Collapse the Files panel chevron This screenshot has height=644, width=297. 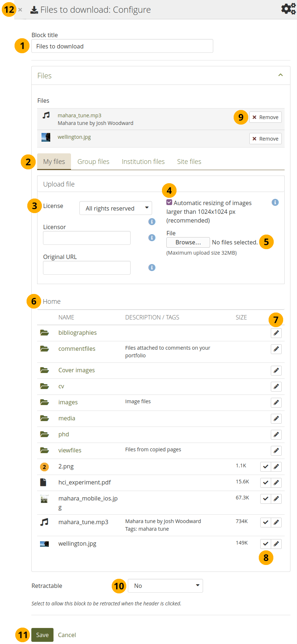point(280,75)
